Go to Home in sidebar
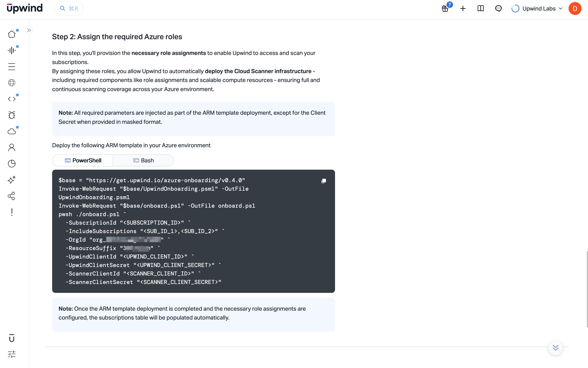 click(x=12, y=34)
